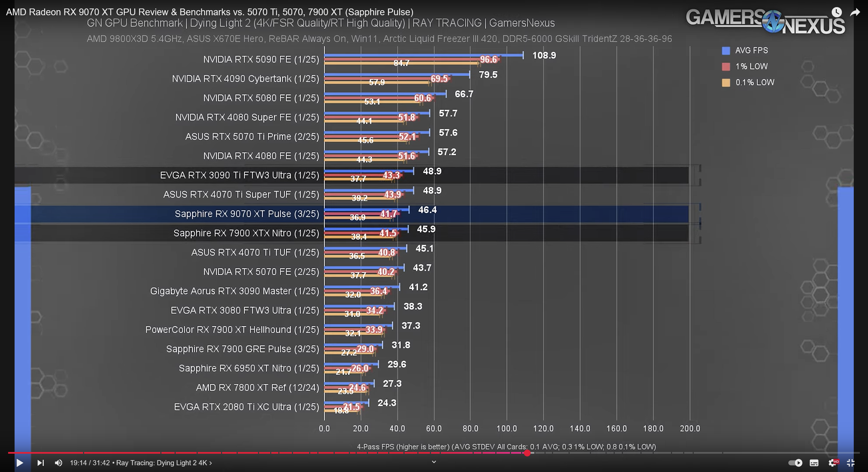Click the 'Sapphire RX 7900 XTX Nitro' label
Viewport: 868px width, 472px height.
click(x=246, y=233)
